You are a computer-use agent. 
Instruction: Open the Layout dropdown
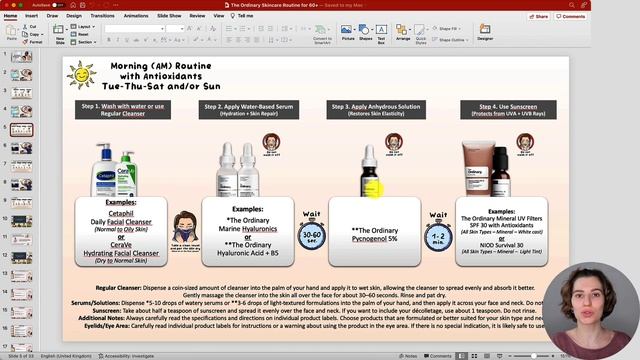(x=83, y=27)
